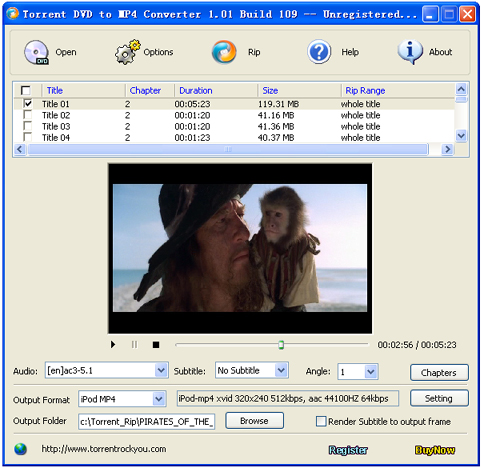
Task: Play the video preview
Action: [x=113, y=344]
